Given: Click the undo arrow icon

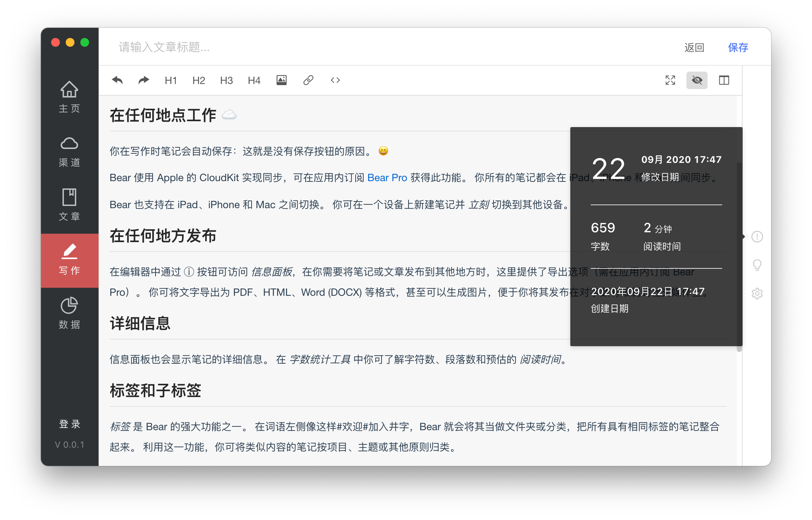Looking at the screenshot, I should (x=117, y=80).
